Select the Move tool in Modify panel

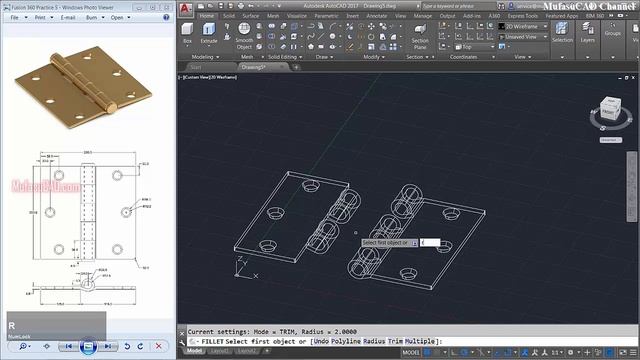click(x=371, y=26)
